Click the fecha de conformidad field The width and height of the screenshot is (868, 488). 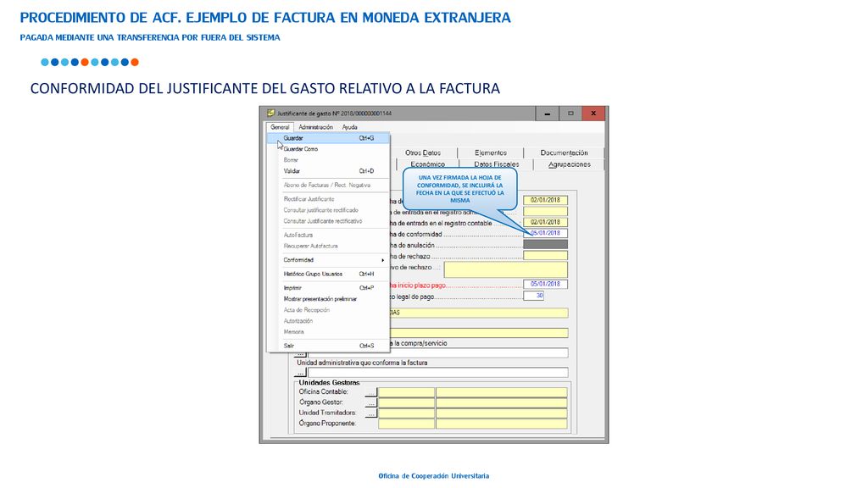(545, 234)
